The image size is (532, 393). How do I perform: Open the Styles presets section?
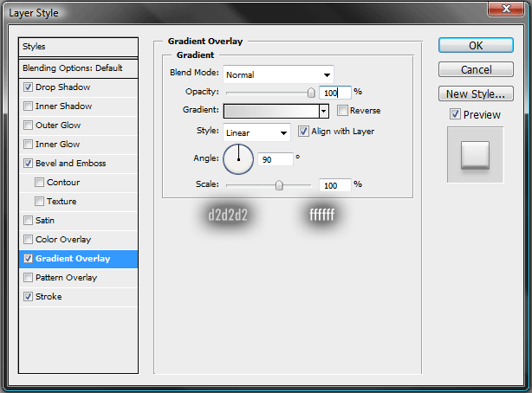(x=78, y=47)
